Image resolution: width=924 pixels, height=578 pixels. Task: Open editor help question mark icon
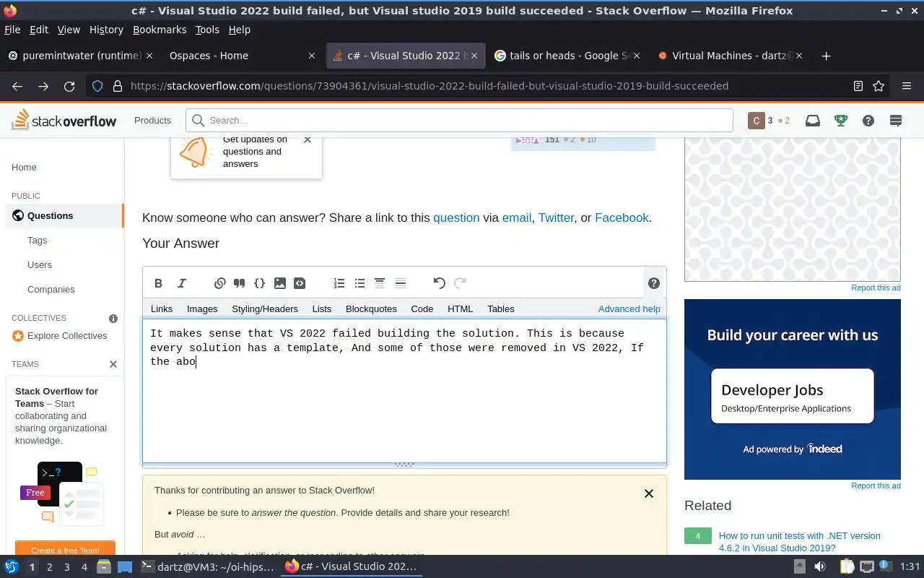654,283
